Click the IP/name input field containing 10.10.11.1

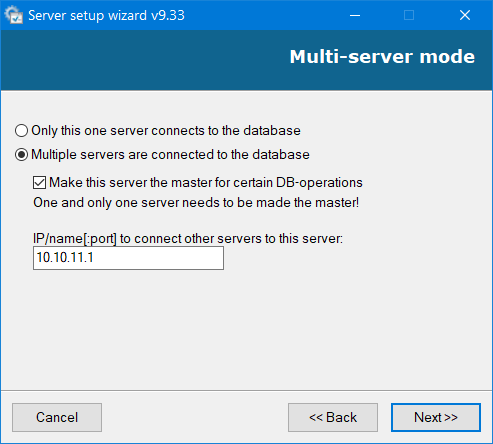[x=128, y=258]
